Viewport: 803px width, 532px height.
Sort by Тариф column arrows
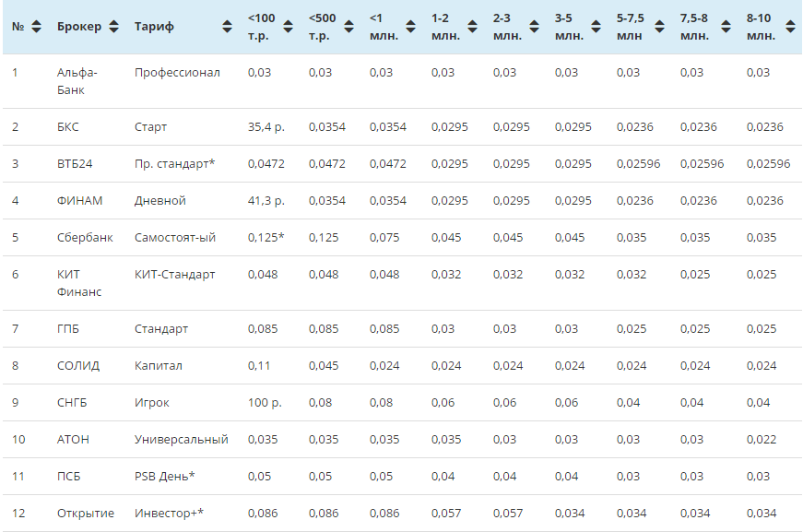(227, 27)
